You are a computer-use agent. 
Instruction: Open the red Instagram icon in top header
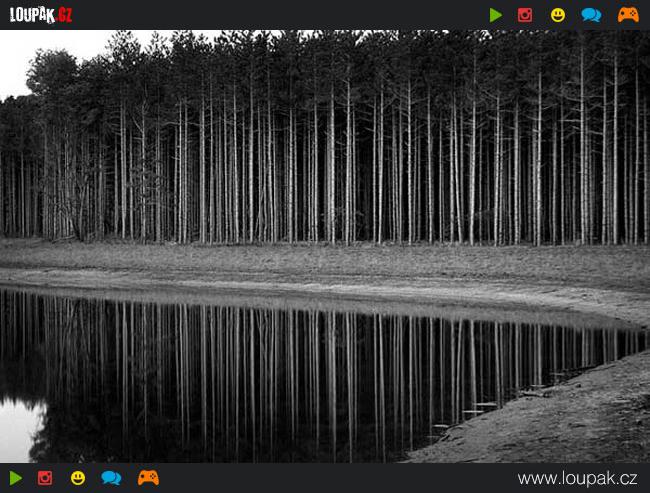tap(525, 15)
